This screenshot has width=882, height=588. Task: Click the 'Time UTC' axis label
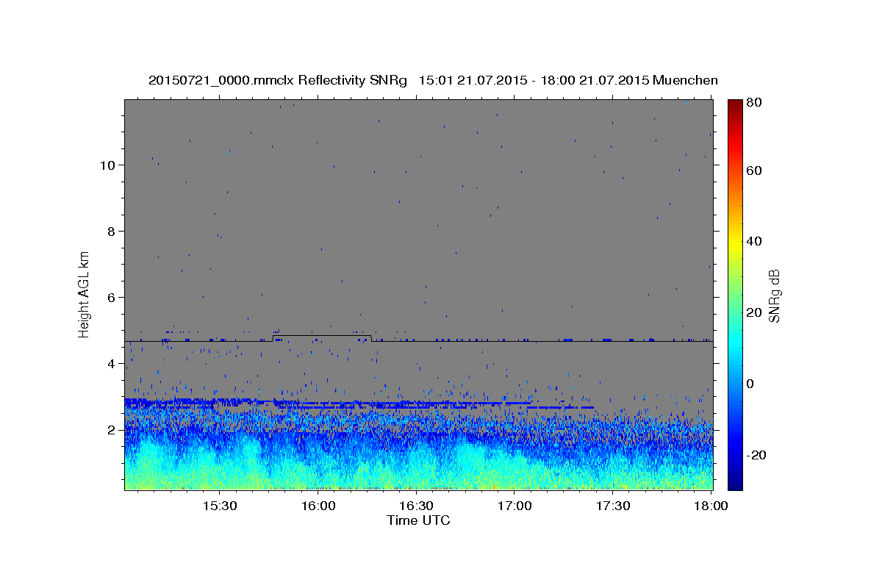click(418, 520)
